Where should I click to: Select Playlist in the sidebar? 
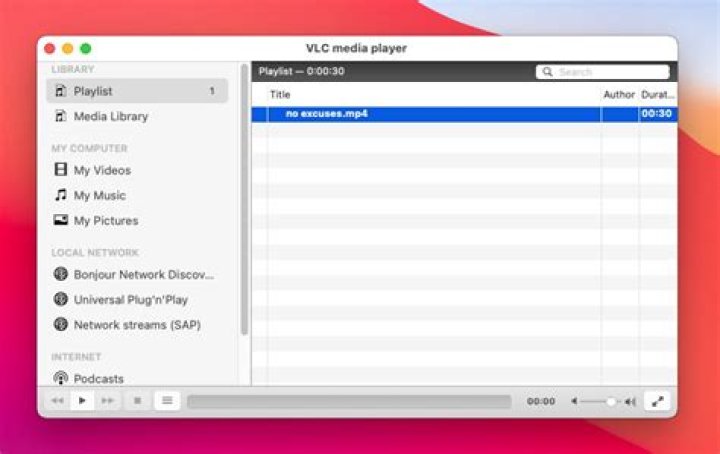[137, 91]
